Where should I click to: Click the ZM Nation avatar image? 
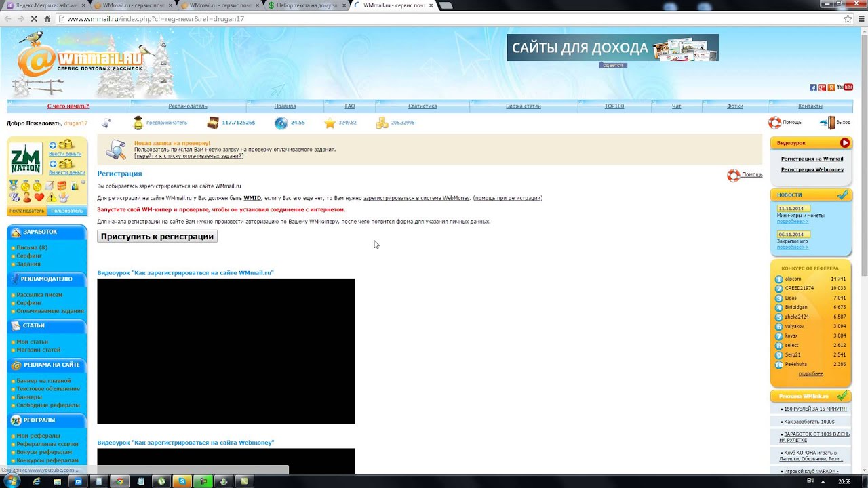(26, 159)
